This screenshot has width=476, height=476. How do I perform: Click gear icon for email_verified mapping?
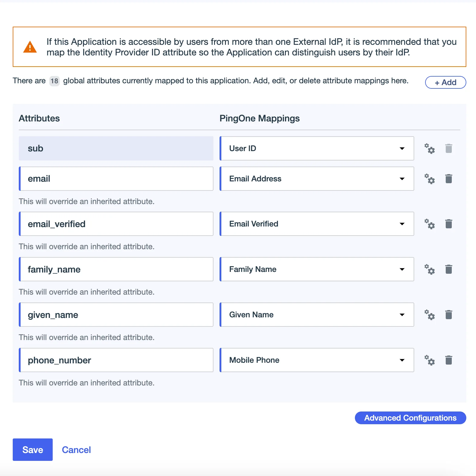pyautogui.click(x=429, y=224)
